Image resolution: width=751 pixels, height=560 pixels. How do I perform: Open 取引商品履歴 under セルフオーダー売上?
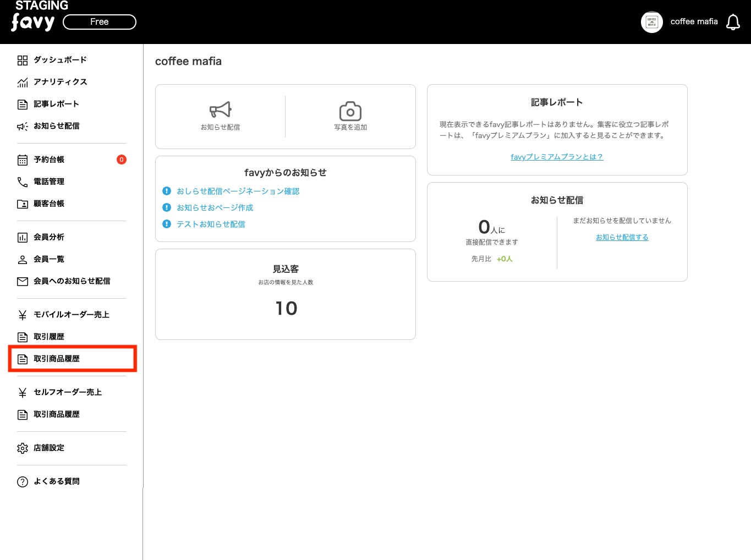(57, 414)
